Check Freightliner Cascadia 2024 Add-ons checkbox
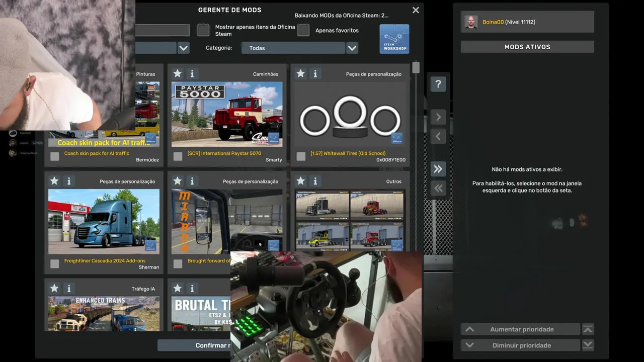 click(55, 263)
